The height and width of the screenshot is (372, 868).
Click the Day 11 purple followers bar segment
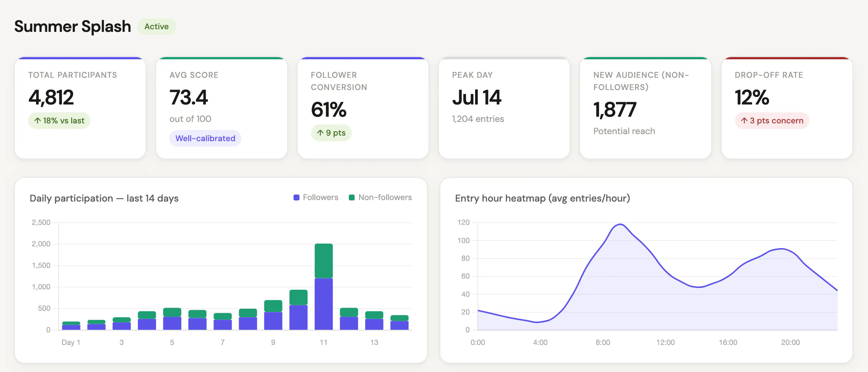pyautogui.click(x=324, y=304)
